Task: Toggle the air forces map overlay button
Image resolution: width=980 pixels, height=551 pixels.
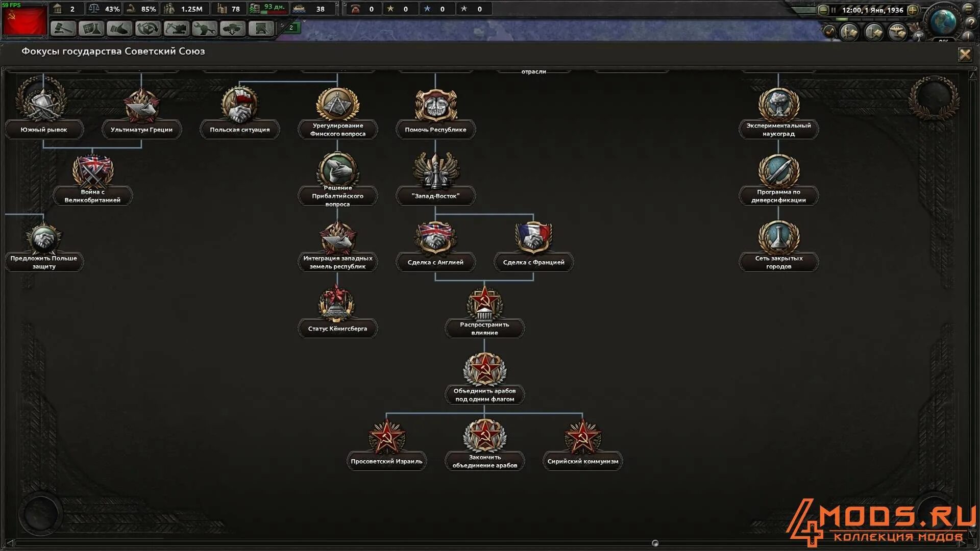Action: click(897, 33)
